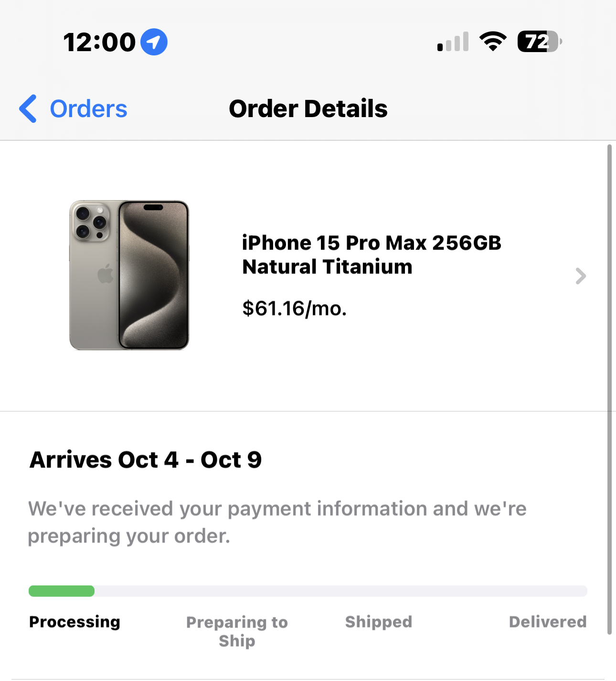This screenshot has height=681, width=616.
Task: Tap the Wi-Fi status icon
Action: (493, 42)
